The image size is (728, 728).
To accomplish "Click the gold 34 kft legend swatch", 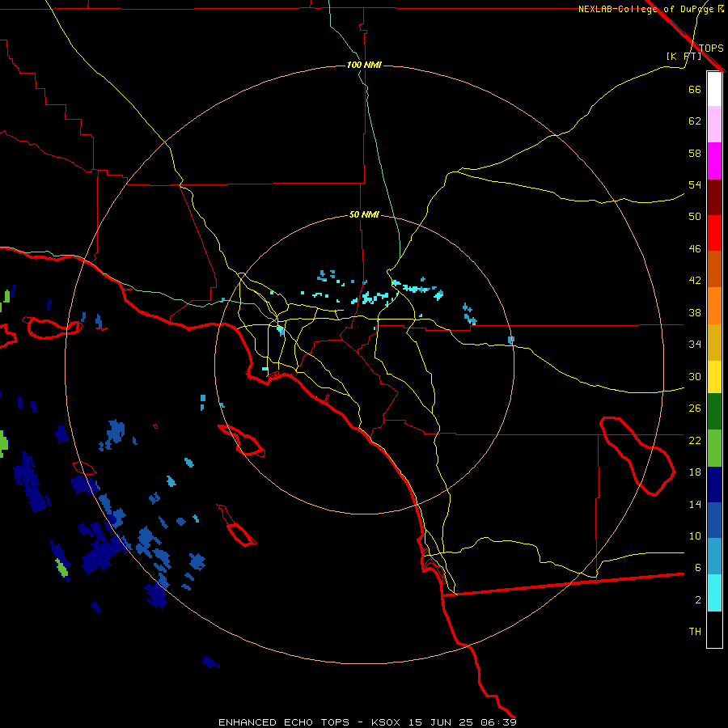I will click(714, 342).
